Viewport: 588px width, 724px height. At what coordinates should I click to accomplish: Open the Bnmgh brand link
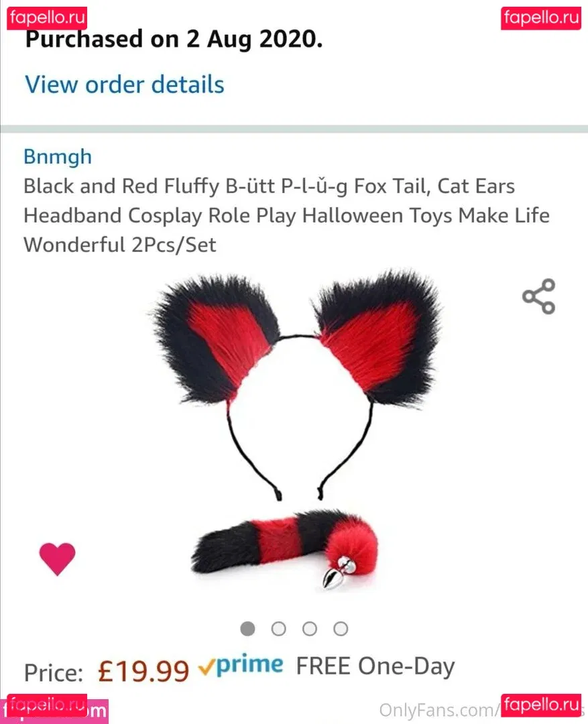tap(58, 156)
